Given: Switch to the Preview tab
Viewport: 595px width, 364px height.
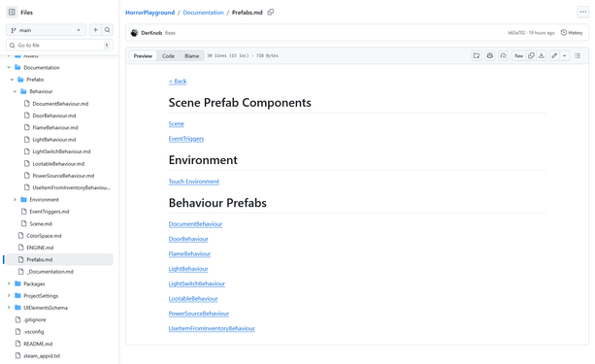Looking at the screenshot, I should pyautogui.click(x=143, y=55).
